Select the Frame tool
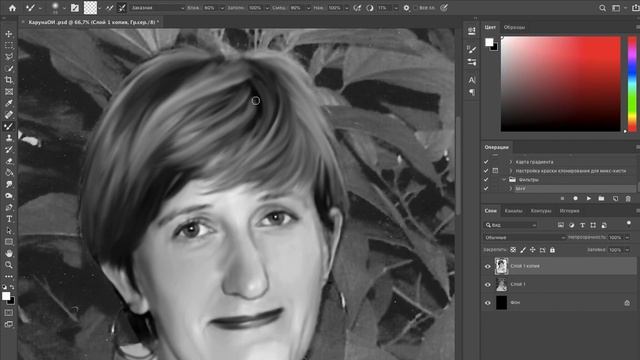The height and width of the screenshot is (360, 640). coord(9,91)
